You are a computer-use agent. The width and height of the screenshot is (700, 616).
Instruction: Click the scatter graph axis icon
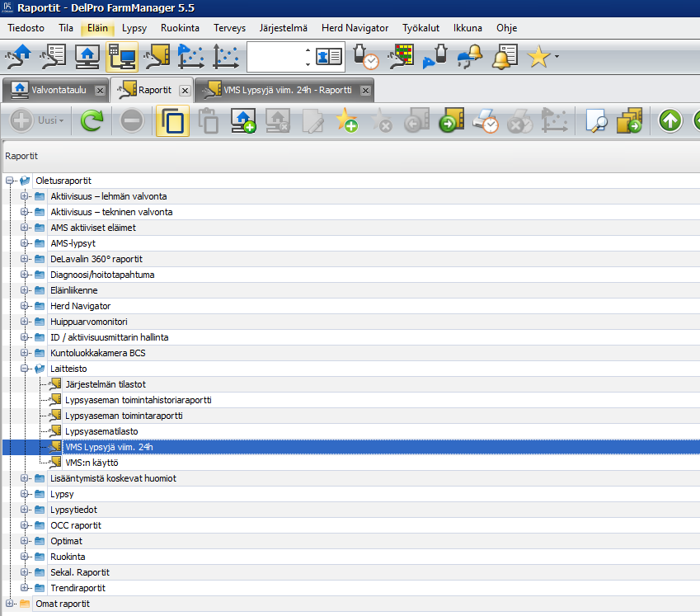(x=225, y=57)
